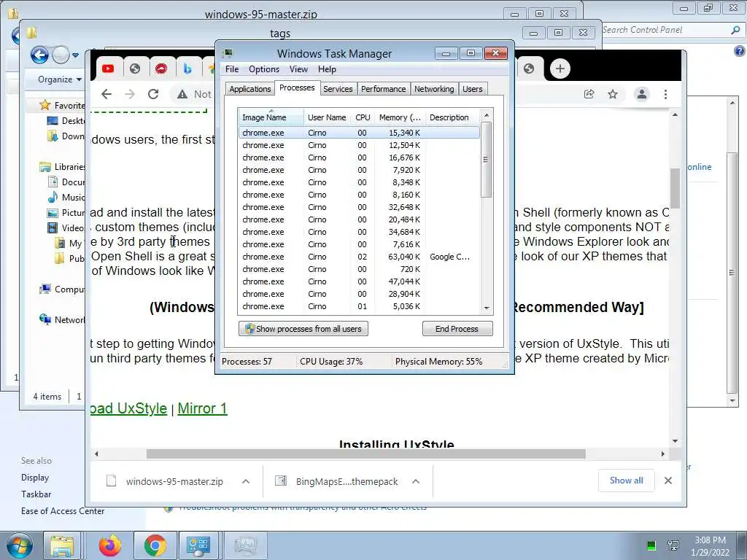This screenshot has width=747, height=560.
Task: Open the Chrome profile avatar
Action: pos(642,94)
